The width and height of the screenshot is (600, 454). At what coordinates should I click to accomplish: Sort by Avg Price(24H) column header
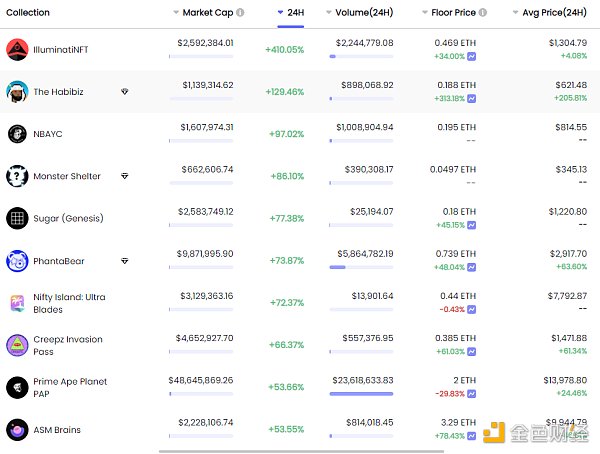pos(550,13)
